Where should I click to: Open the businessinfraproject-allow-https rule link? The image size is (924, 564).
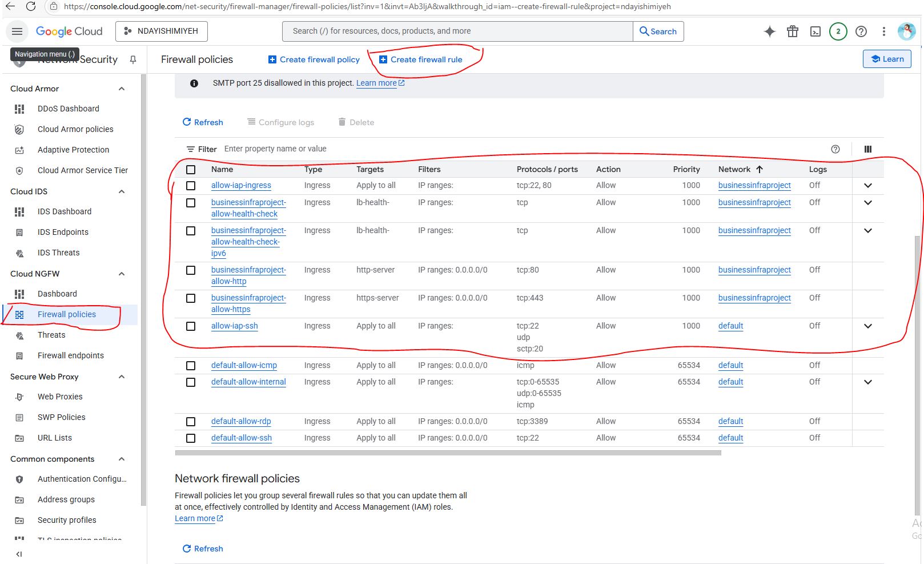coord(248,303)
